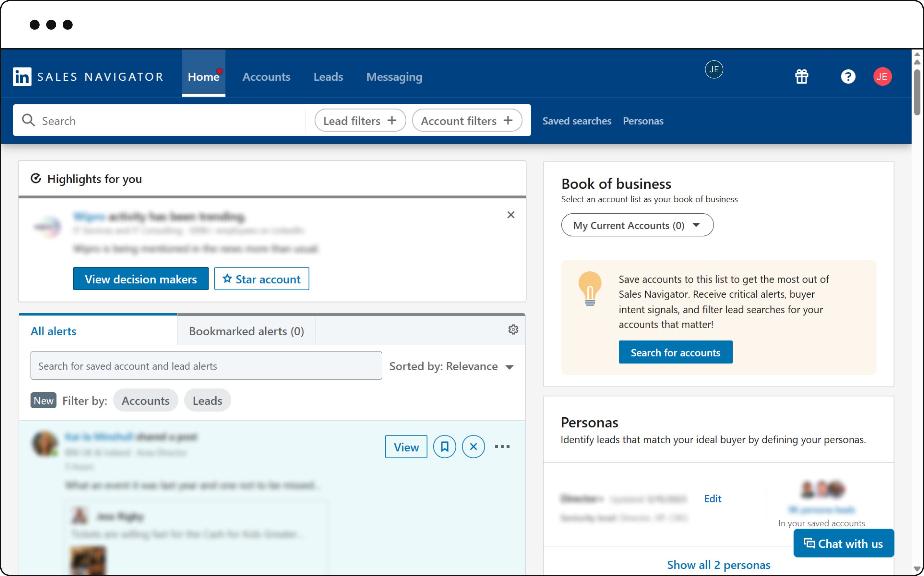Screen dimensions: 924x576
Task: Toggle the Leads filter chip
Action: point(207,400)
